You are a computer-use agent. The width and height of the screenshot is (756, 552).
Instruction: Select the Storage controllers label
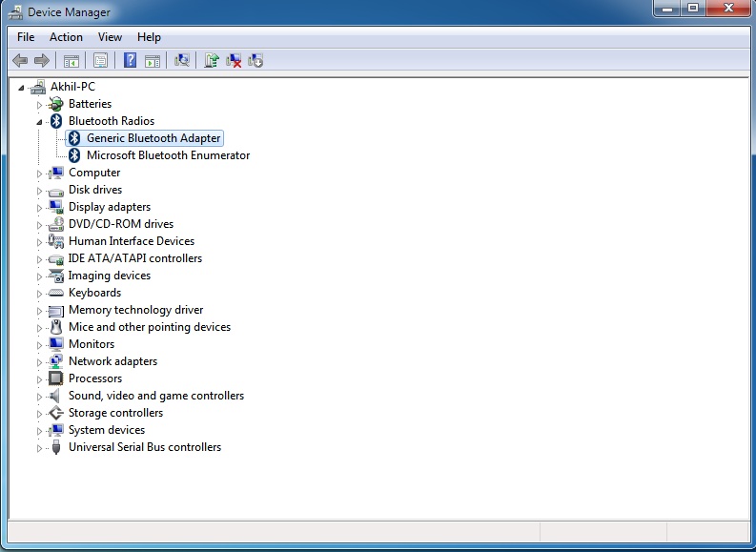[x=115, y=413]
